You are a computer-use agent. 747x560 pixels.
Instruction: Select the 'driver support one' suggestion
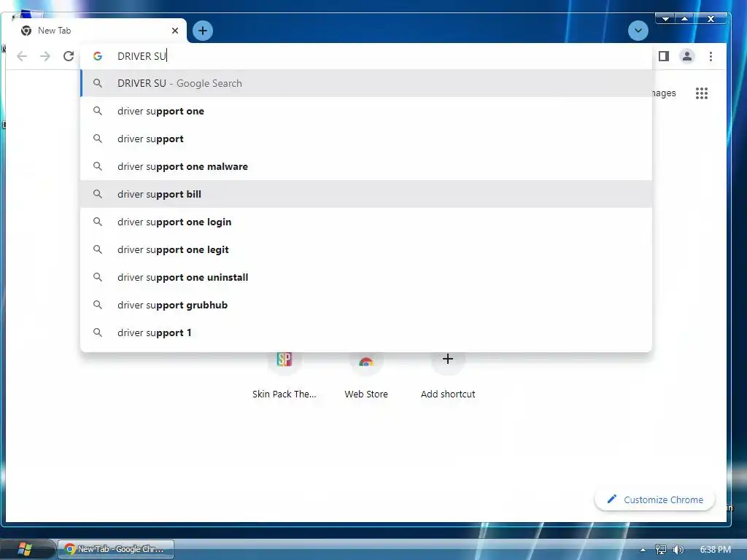(x=366, y=111)
